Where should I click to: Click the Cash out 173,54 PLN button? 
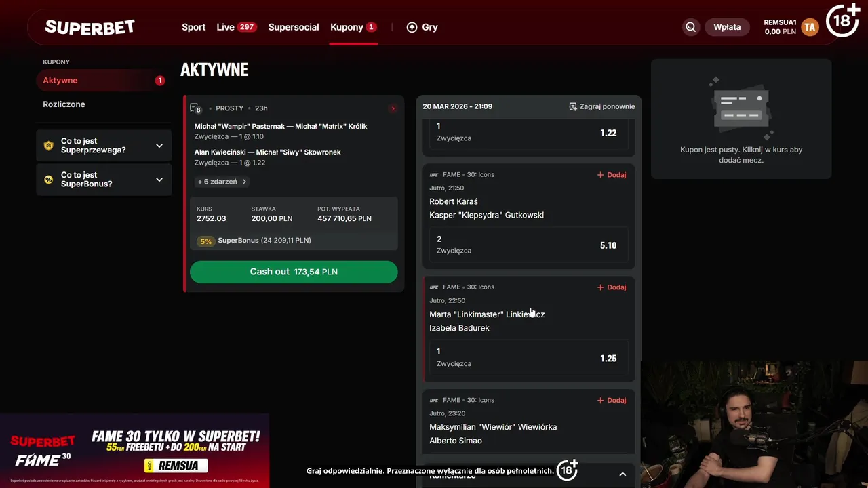[x=294, y=272]
